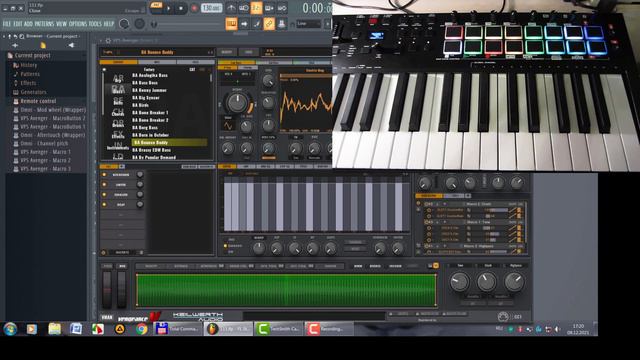Click the Avenger Highpass macro knob
Screen dimensions: 640x360
click(514, 282)
